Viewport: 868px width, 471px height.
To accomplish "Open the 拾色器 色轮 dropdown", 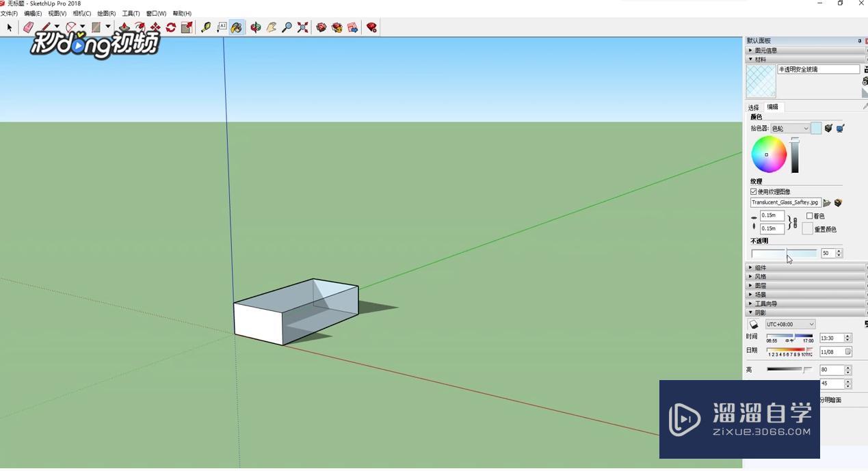I will click(x=790, y=129).
